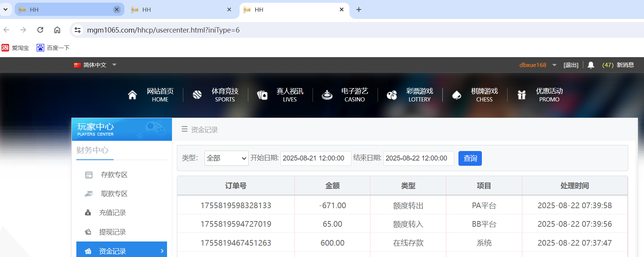Open the 类型 dropdown showing 全部
Image resolution: width=644 pixels, height=257 pixels.
(226, 158)
